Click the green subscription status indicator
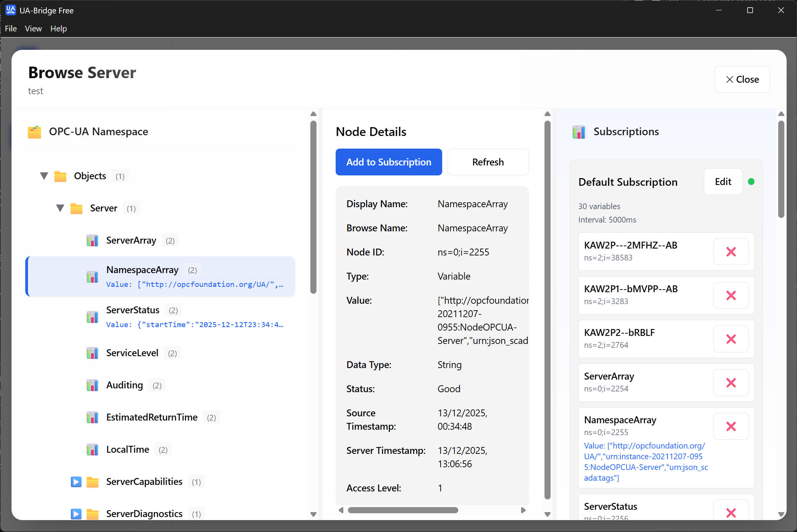797x532 pixels. (751, 182)
